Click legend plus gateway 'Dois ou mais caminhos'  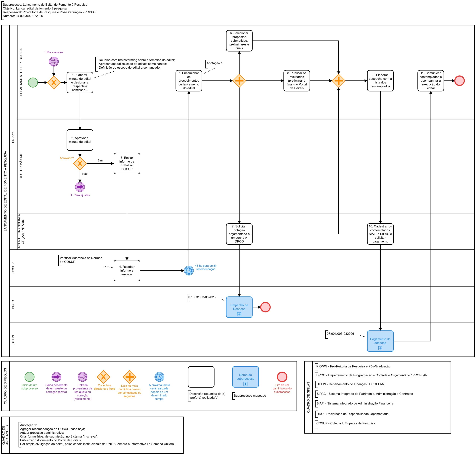point(130,377)
